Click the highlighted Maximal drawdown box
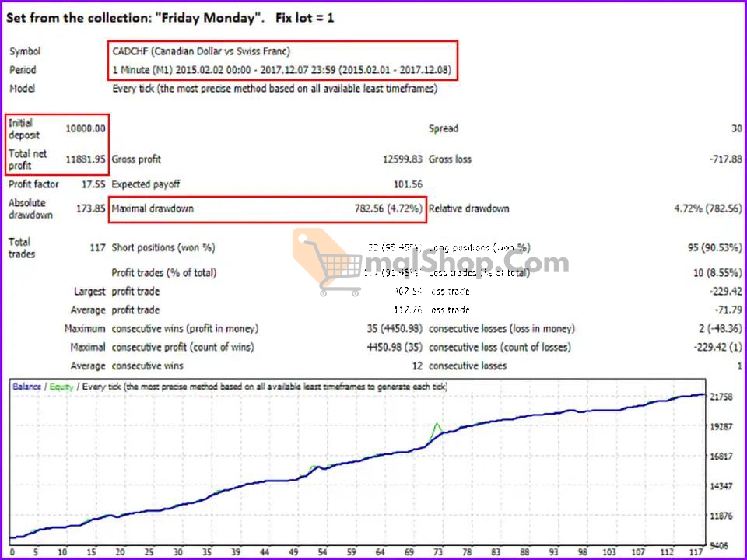The height and width of the screenshot is (560, 747). click(268, 208)
